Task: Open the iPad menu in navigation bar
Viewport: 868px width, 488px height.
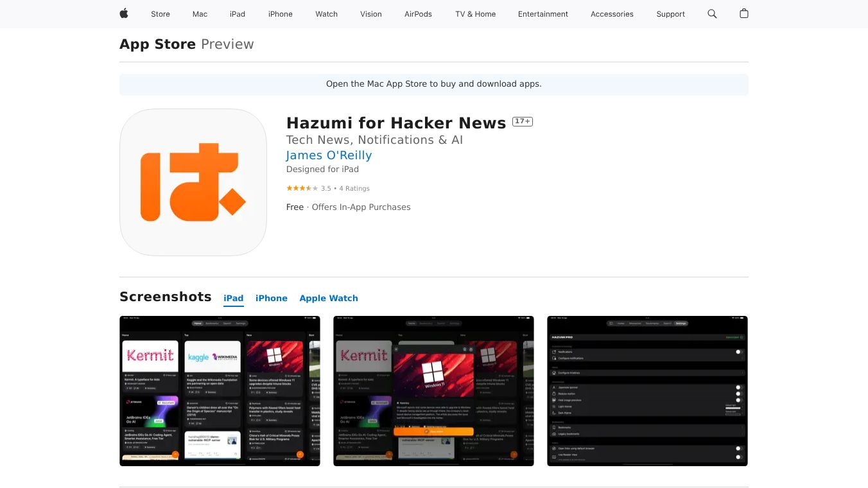Action: [238, 14]
